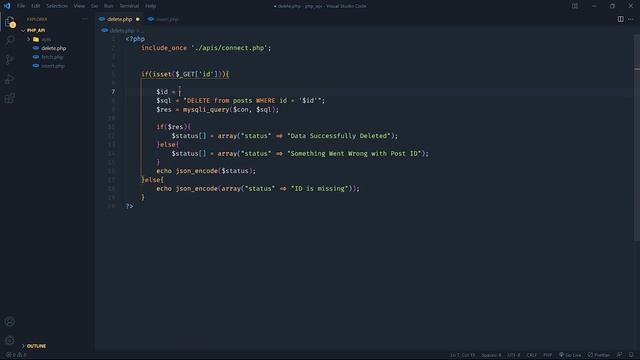Click the Spaces indentation indicator
Image resolution: width=640 pixels, height=360 pixels.
pyautogui.click(x=491, y=355)
